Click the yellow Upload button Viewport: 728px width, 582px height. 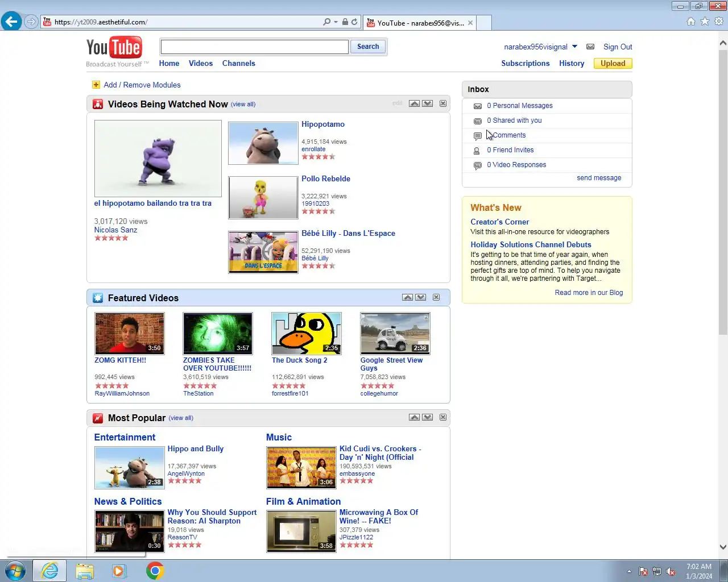pyautogui.click(x=613, y=64)
